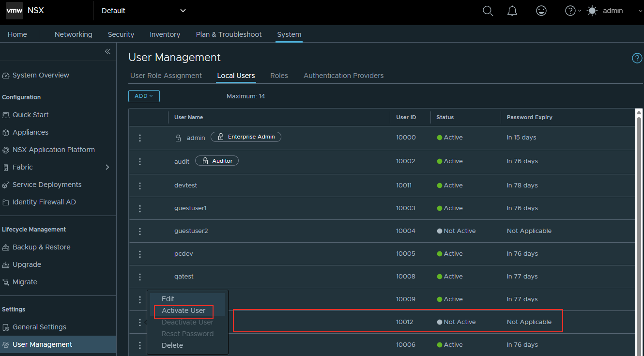The height and width of the screenshot is (356, 644).
Task: Go to Backup & Restore
Action: pyautogui.click(x=41, y=247)
